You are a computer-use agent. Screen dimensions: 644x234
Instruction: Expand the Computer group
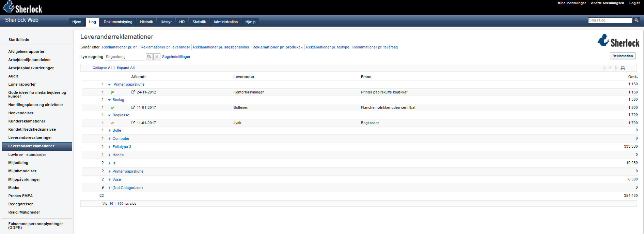(x=110, y=139)
